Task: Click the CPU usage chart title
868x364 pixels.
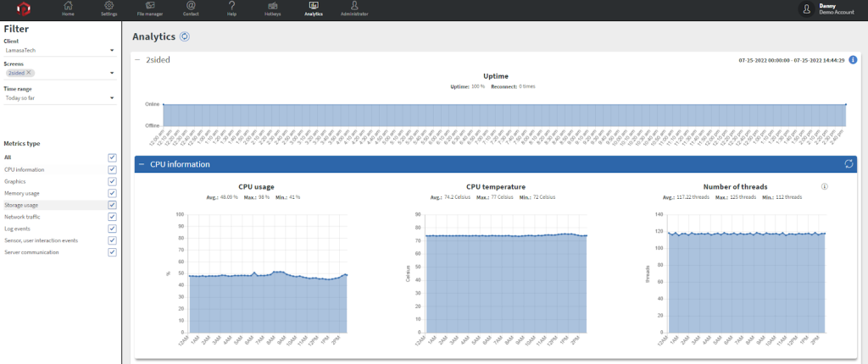Action: pos(256,187)
